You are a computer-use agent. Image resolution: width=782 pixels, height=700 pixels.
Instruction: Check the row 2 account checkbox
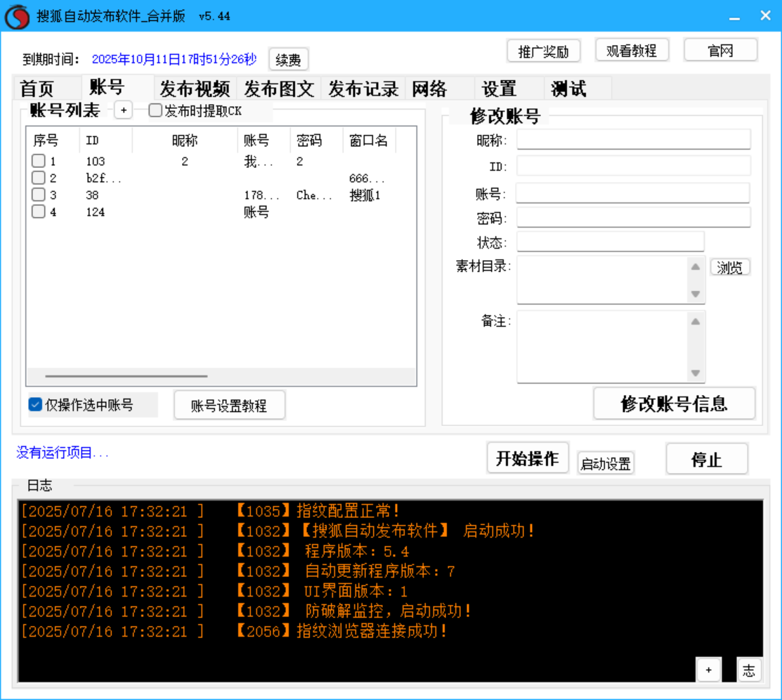coord(39,178)
